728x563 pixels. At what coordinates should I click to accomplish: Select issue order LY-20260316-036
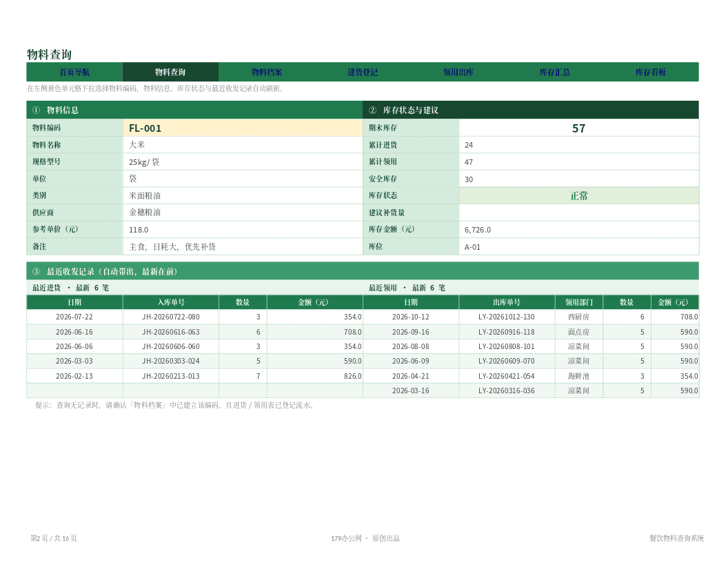point(507,391)
